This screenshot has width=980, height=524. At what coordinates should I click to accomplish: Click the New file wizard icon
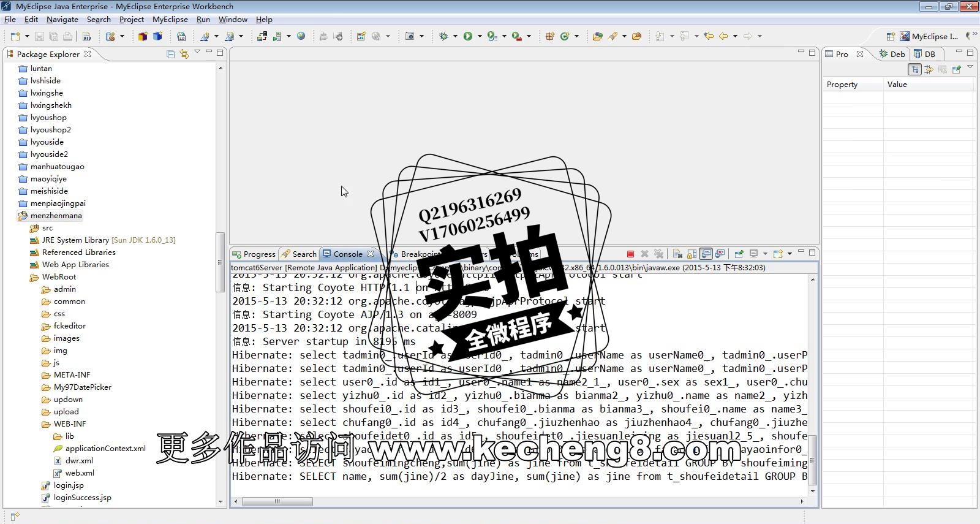[x=15, y=36]
